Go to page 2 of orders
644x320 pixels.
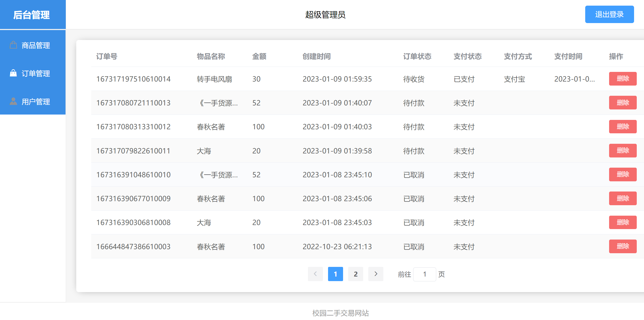point(356,274)
